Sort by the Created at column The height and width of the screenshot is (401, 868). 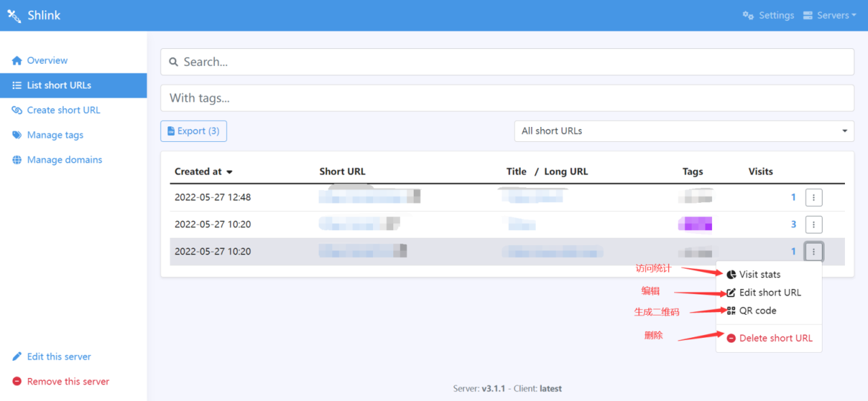(203, 172)
